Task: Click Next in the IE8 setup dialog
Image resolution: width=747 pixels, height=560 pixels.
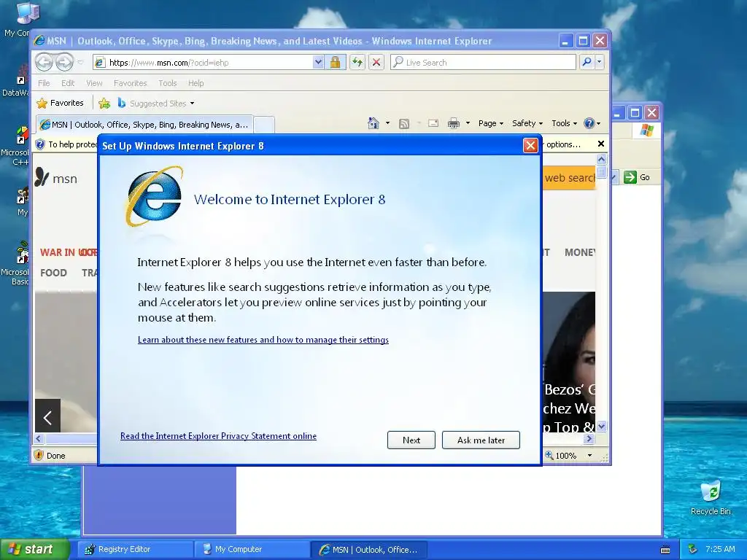Action: pyautogui.click(x=411, y=440)
